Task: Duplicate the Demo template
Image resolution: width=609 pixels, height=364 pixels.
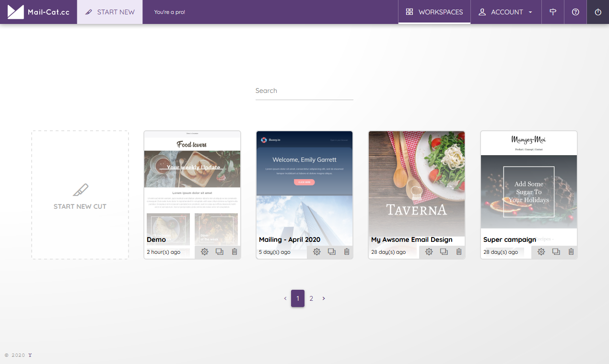Action: (219, 251)
